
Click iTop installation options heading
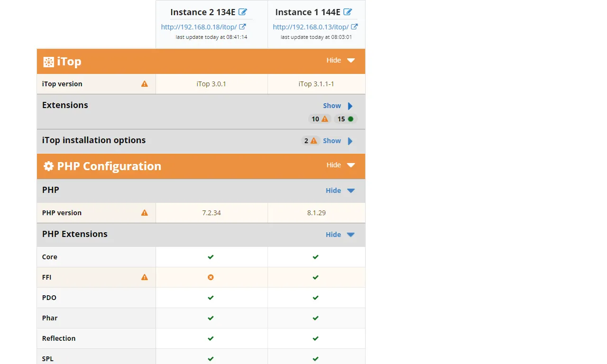click(94, 140)
